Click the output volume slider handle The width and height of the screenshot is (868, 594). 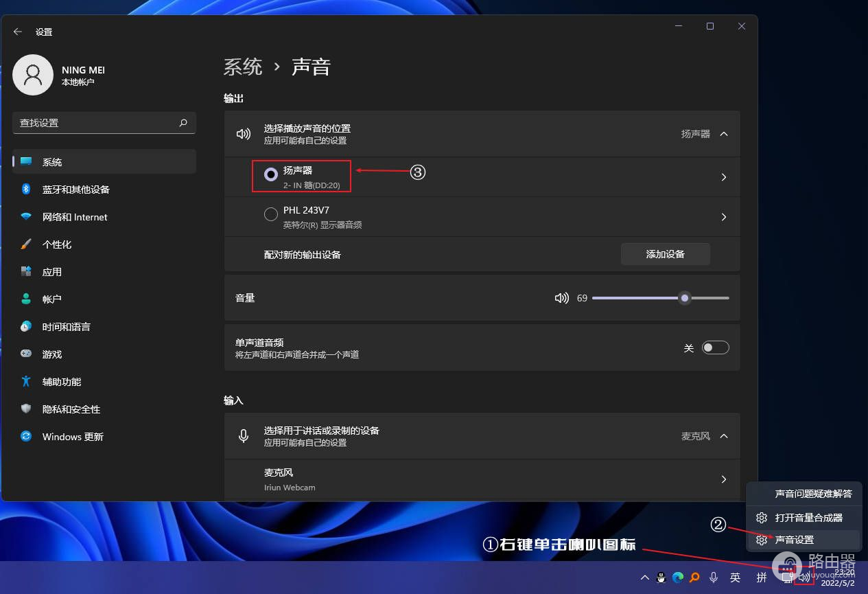684,298
